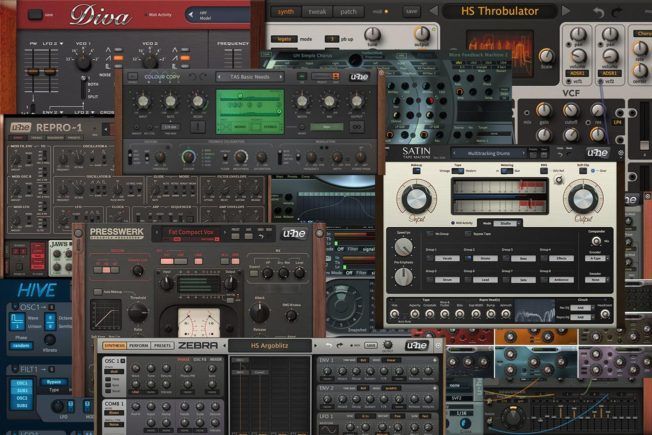Click the u-he logo in Satin header
Screen dimensions: 652x435
click(x=598, y=153)
